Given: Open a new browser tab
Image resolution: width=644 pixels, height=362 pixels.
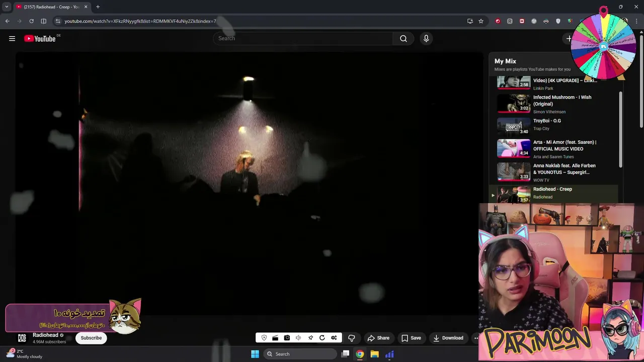Looking at the screenshot, I should point(98,7).
